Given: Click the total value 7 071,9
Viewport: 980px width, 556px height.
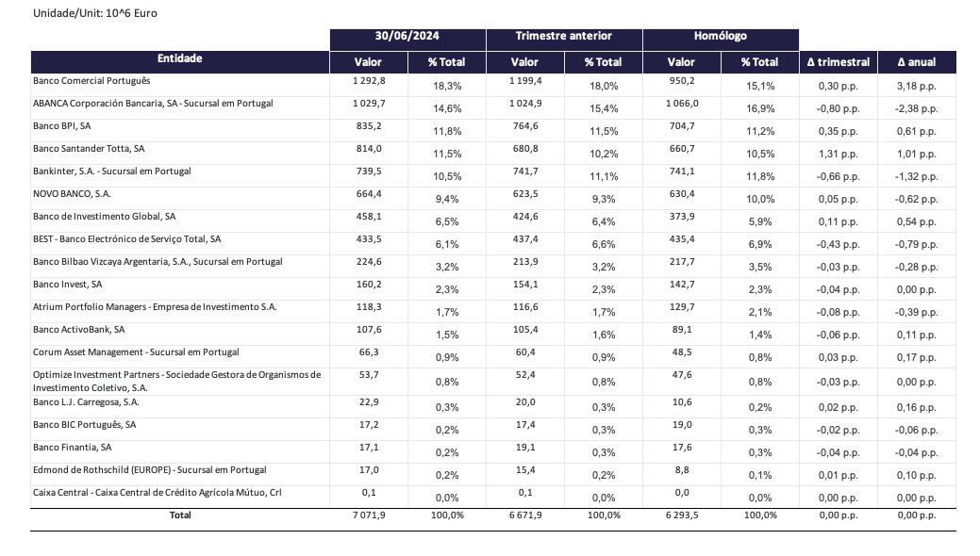Looking at the screenshot, I should tap(369, 515).
